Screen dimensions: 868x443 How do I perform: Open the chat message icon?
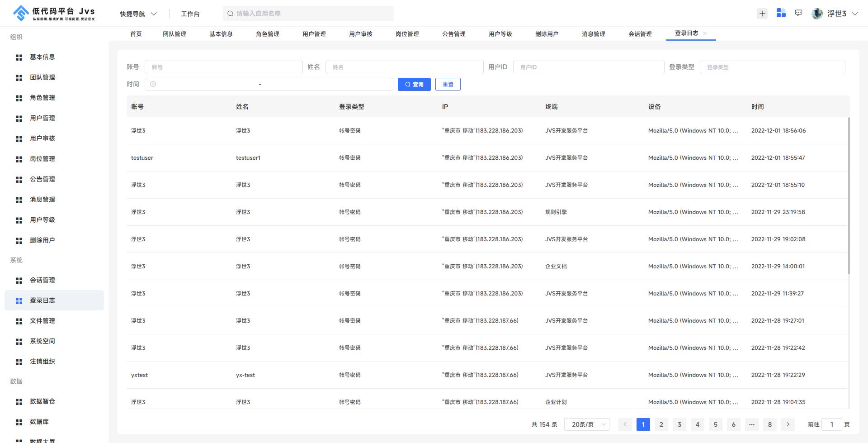[x=799, y=13]
